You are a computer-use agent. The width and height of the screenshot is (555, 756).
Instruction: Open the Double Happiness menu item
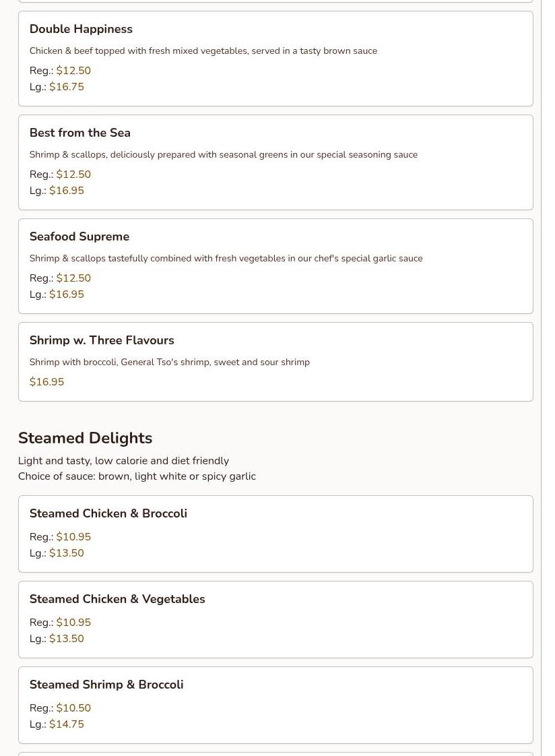[x=81, y=29]
